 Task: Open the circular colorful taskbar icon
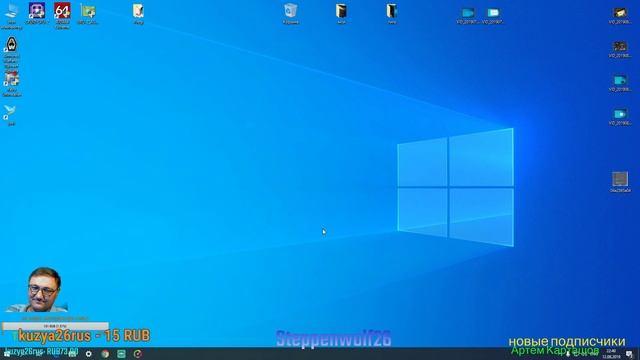point(138,354)
